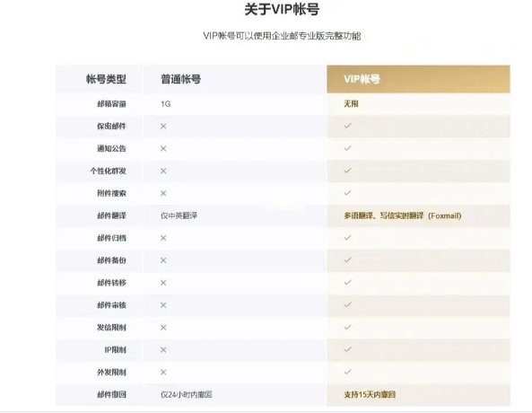
Task: Click the check mark in IP限制 row
Action: pyautogui.click(x=347, y=349)
